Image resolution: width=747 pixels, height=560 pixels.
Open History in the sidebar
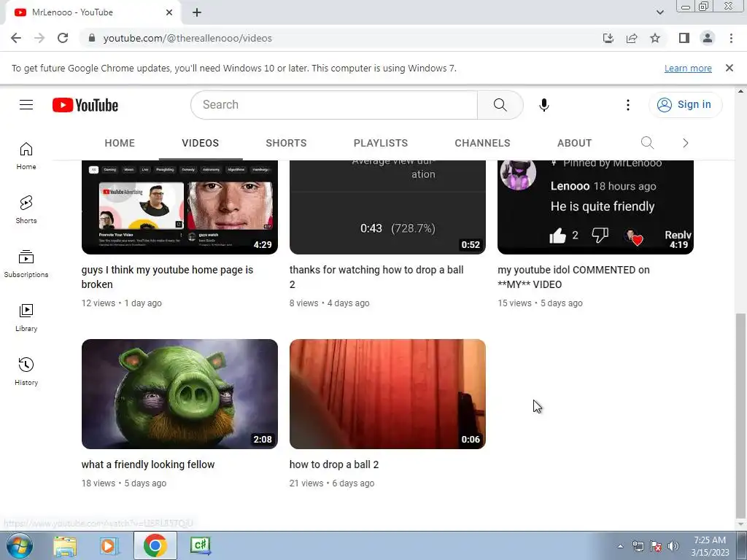pyautogui.click(x=26, y=371)
